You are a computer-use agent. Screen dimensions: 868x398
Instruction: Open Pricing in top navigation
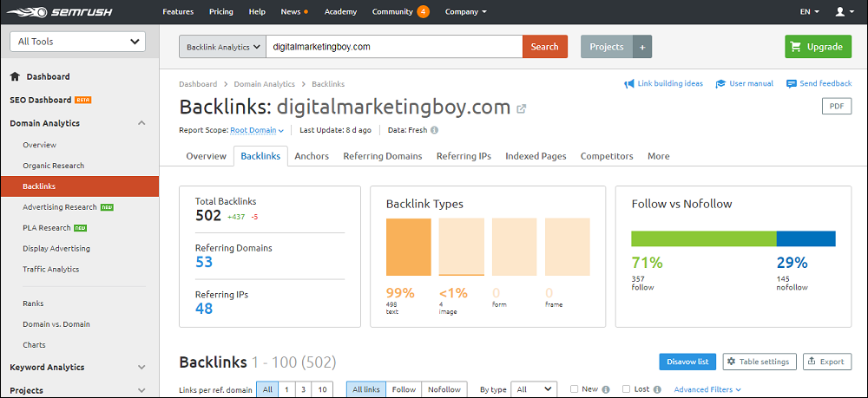(x=221, y=11)
